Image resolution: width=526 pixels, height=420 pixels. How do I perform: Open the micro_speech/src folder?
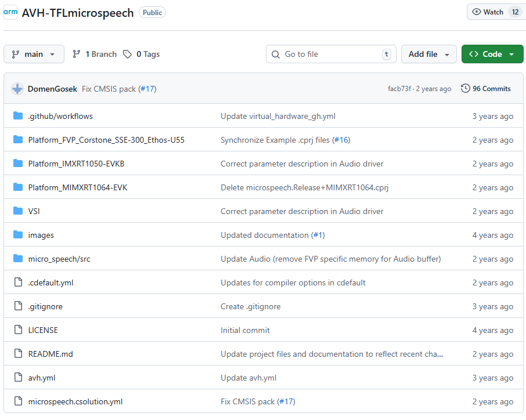click(59, 259)
